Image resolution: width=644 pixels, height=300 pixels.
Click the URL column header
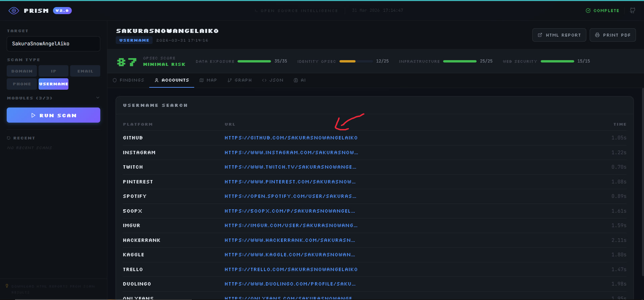coord(230,124)
